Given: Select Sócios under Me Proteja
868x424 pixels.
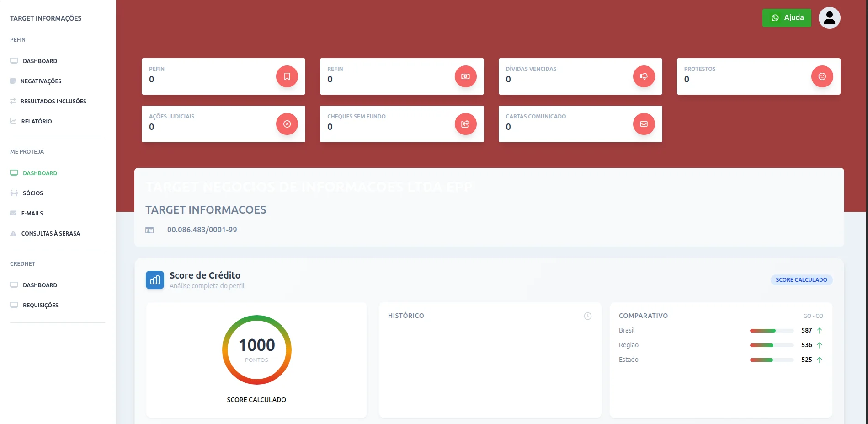Looking at the screenshot, I should pos(33,193).
